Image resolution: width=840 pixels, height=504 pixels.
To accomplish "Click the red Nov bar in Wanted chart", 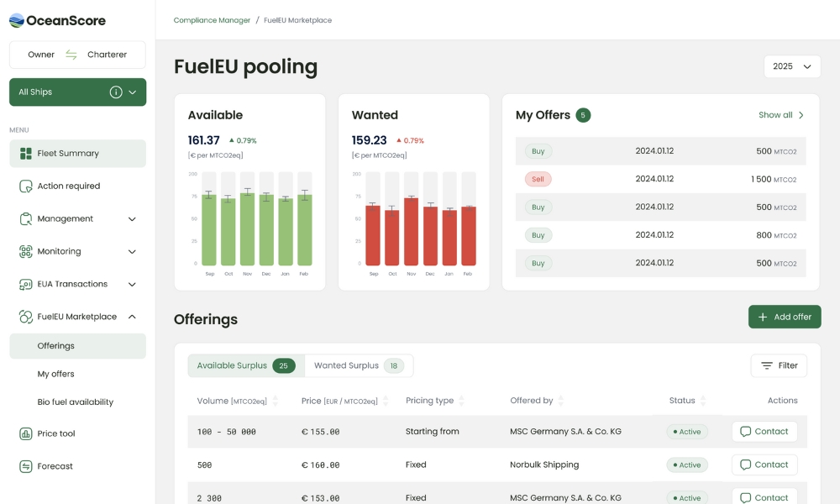I will point(411,231).
